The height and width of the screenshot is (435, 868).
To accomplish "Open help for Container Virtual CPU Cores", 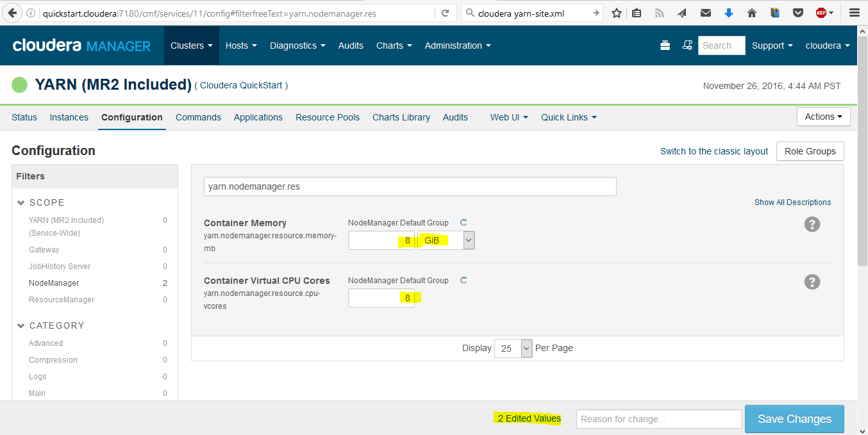I will [812, 282].
